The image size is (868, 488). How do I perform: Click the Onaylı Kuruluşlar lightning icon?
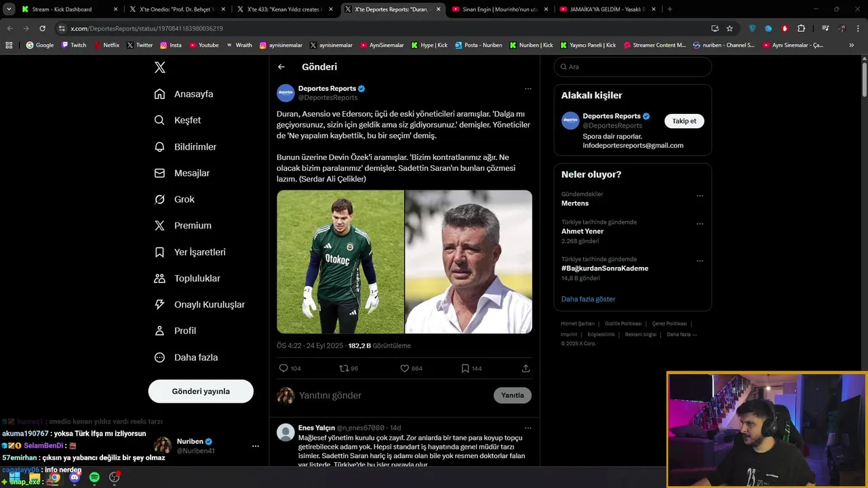pos(159,304)
